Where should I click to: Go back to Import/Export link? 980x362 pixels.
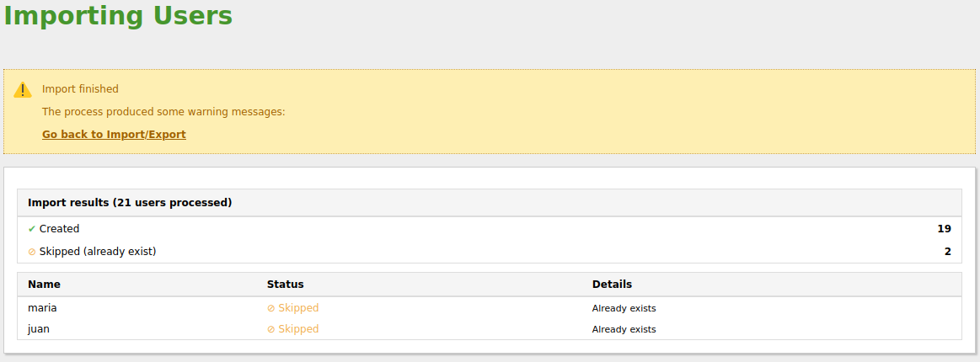pyautogui.click(x=114, y=135)
